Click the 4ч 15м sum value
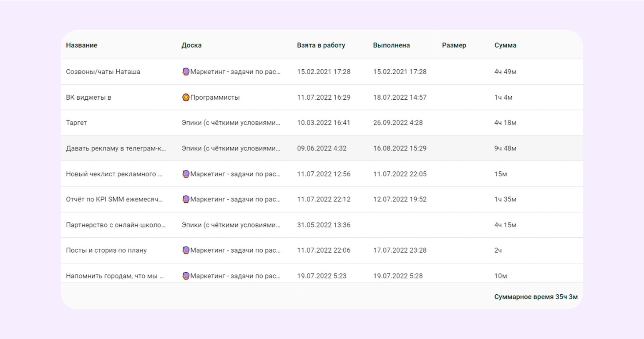 (x=505, y=225)
